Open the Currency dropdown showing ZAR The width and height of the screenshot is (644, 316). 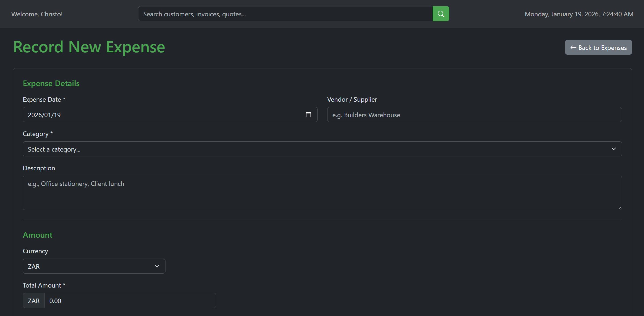[x=94, y=266]
